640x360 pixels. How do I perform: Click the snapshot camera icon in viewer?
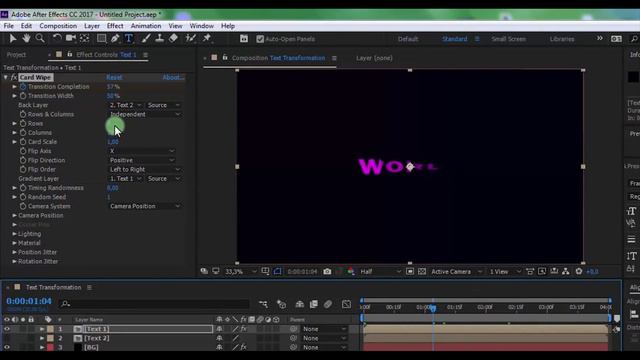tap(327, 271)
